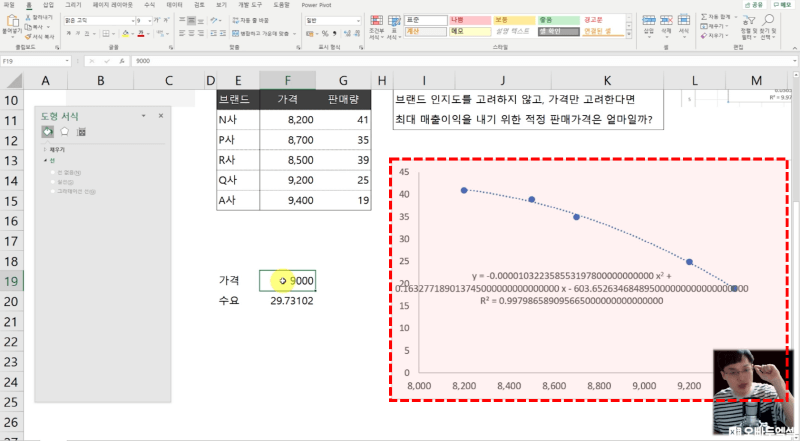Expand the cell styles gallery
Viewport: 800px width, 441px height.
629,34
